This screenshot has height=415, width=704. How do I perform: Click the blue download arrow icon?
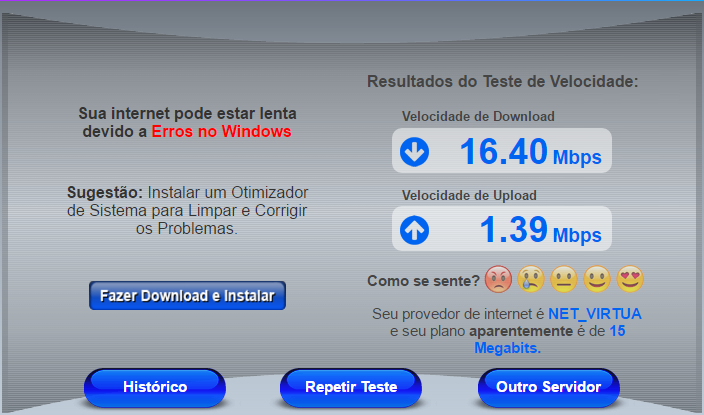point(414,152)
